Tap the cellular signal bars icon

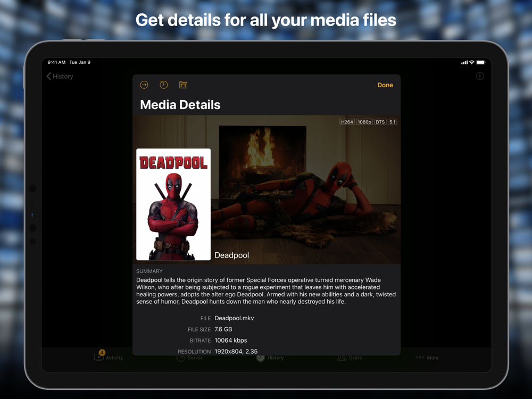(464, 62)
